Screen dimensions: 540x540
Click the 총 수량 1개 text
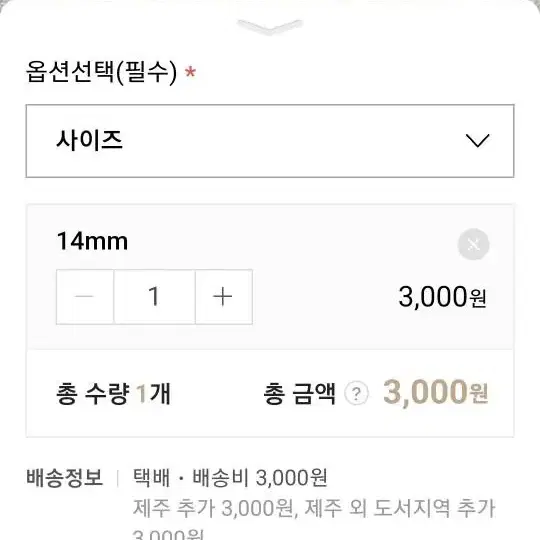113,393
